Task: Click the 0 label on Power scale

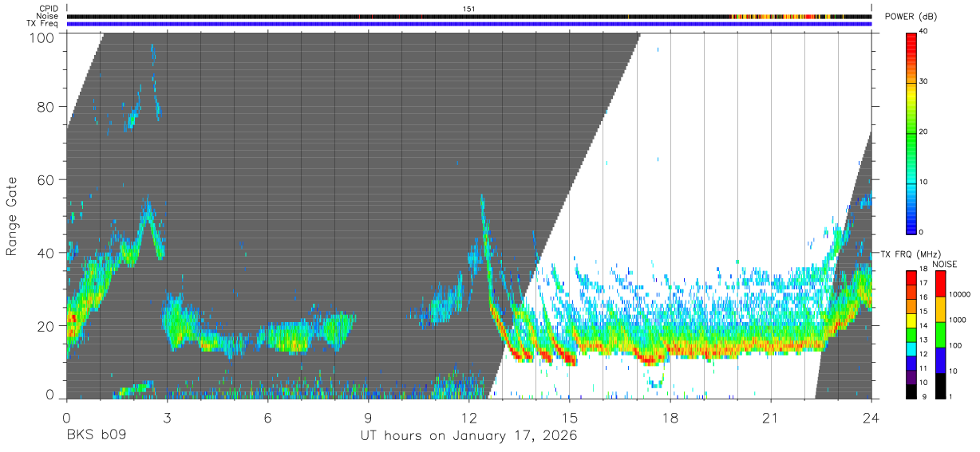Action: click(x=922, y=232)
